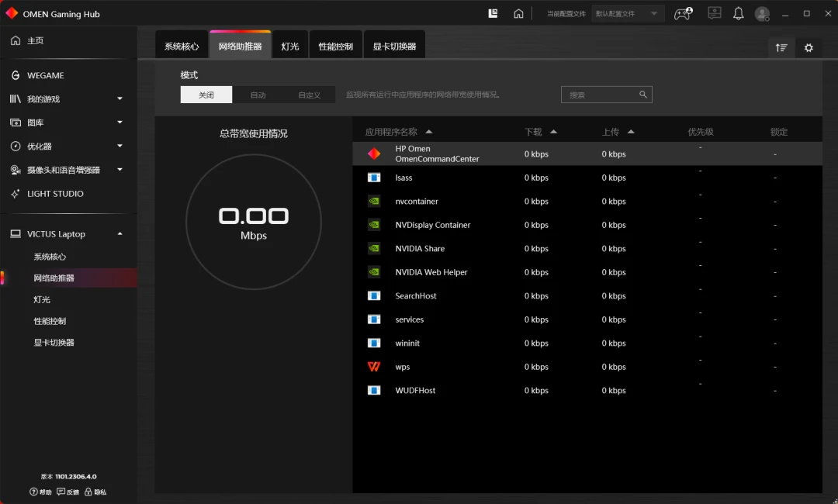Open the user profile avatar
This screenshot has height=504, width=838.
762,14
